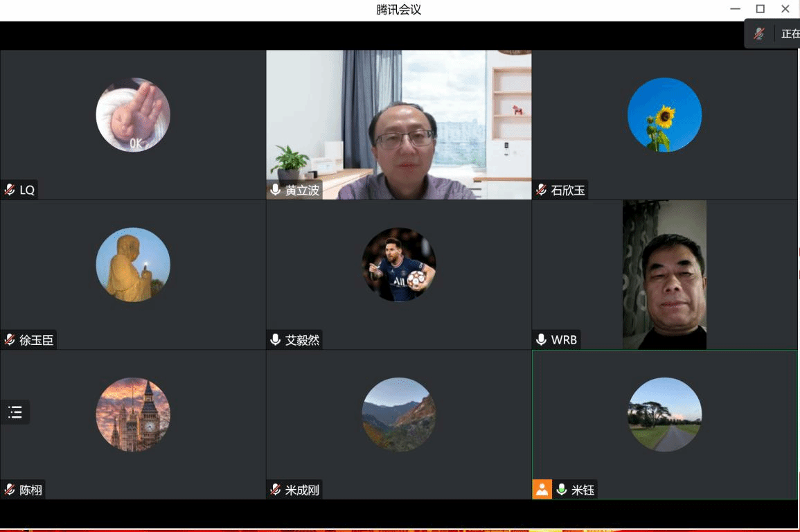Click the muted mic icon beside 徐玉臣
The image size is (800, 532).
(10, 340)
